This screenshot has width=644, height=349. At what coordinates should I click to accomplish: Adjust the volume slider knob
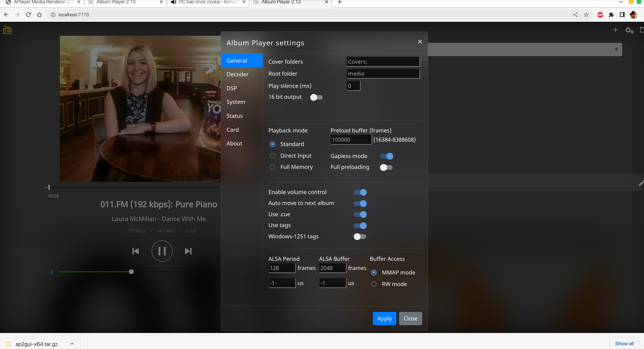(131, 272)
